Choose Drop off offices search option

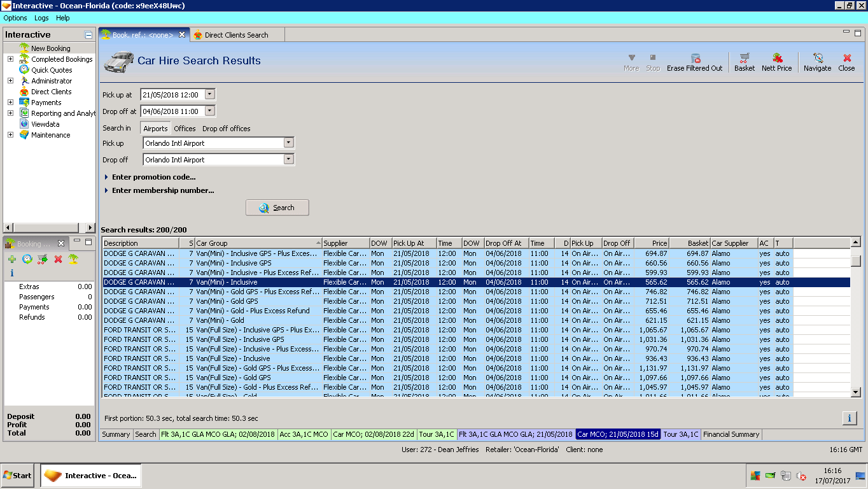click(x=226, y=129)
